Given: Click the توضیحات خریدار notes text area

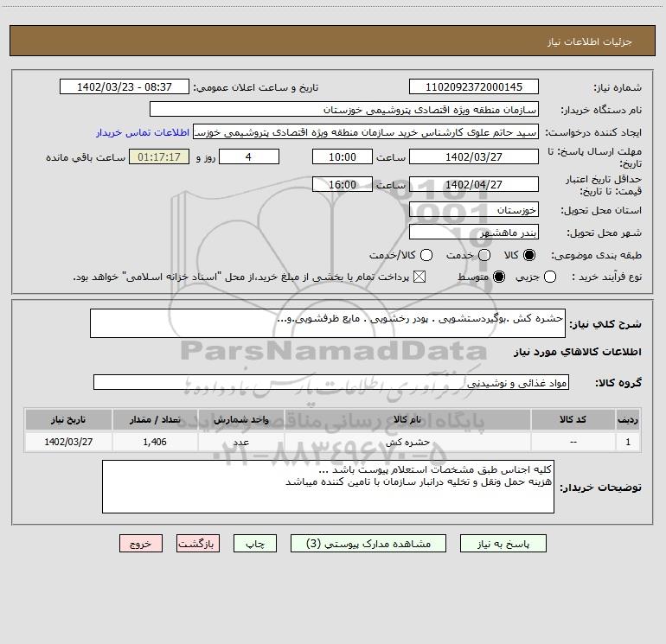Looking at the screenshot, I should (x=328, y=487).
